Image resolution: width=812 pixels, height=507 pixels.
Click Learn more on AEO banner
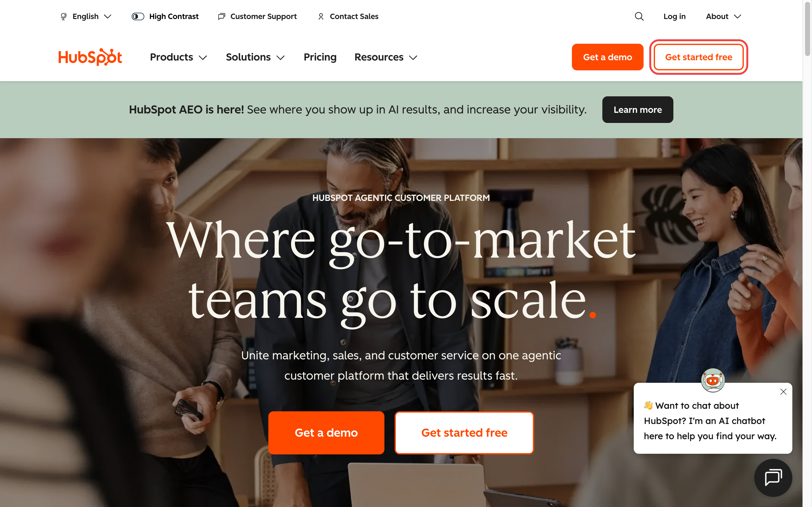coord(638,110)
